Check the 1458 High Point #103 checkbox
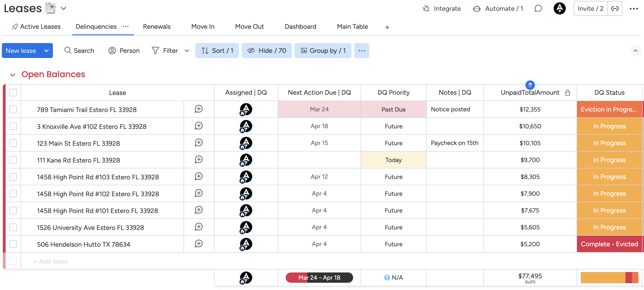644x290 pixels. click(x=13, y=177)
